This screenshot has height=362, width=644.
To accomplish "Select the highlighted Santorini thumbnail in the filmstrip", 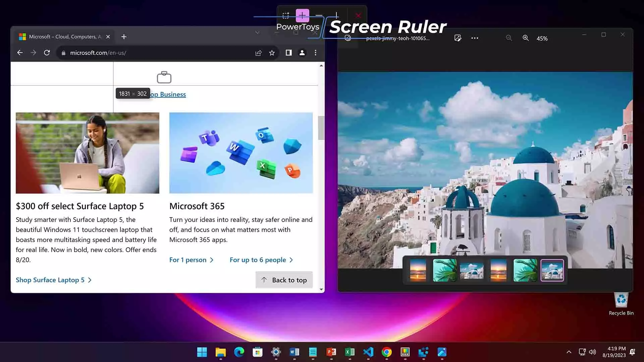I will point(552,270).
